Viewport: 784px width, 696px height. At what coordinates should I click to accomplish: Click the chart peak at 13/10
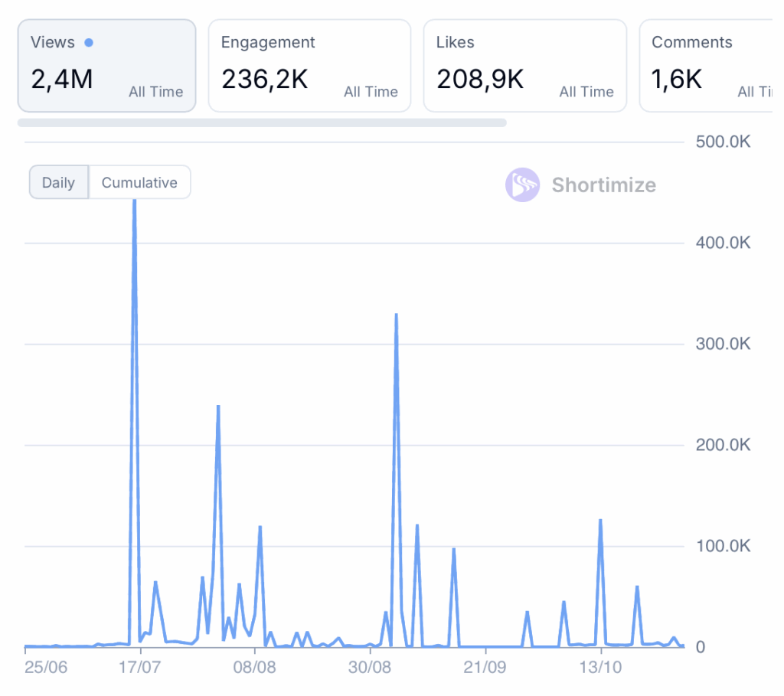(600, 521)
